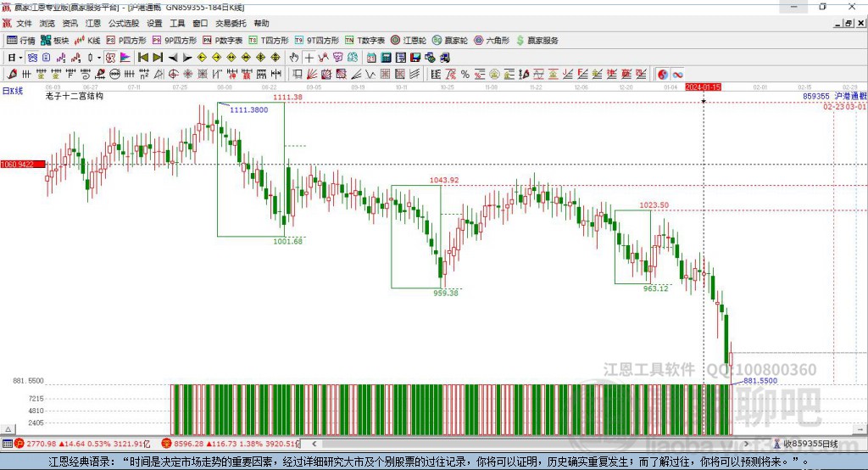Viewport: 868px width, 470px height.
Task: Open the calculator icon
Action: click(386, 58)
